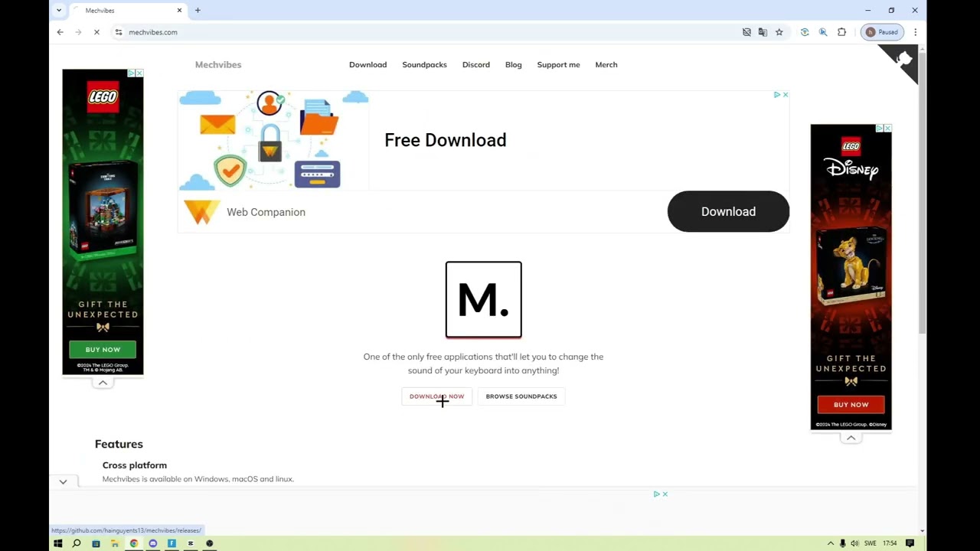Open a new browser tab
This screenshot has height=551, width=980.
pos(198,10)
